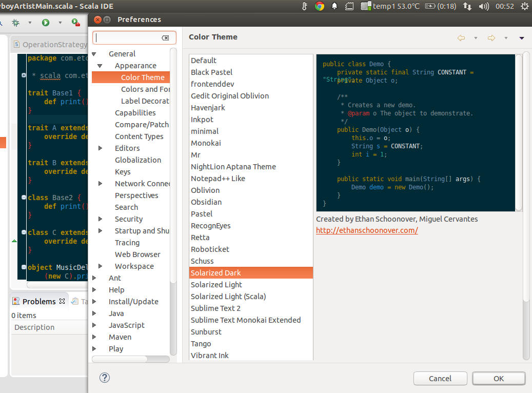Viewport: 532px width, 393px height.
Task: Click the Cancel button
Action: point(440,379)
